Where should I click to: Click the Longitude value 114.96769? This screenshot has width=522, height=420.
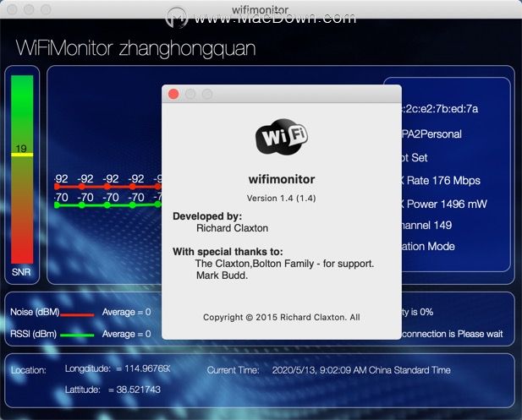(147, 368)
